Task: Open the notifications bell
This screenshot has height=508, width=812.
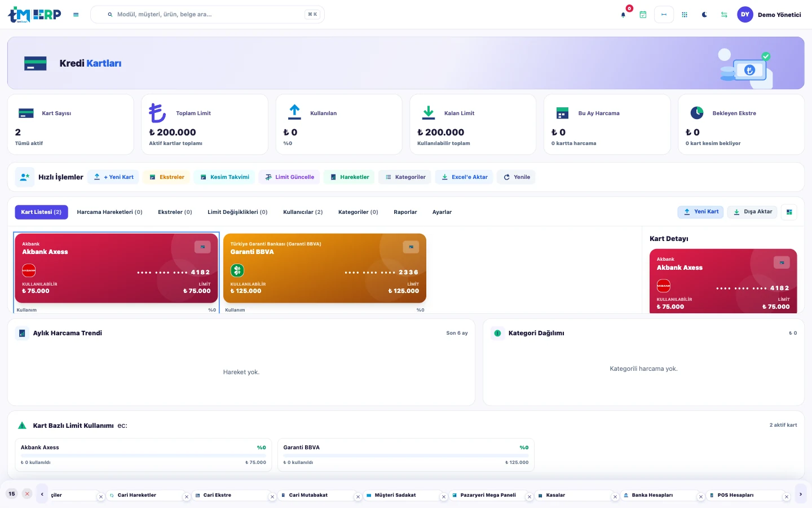Action: pyautogui.click(x=623, y=15)
